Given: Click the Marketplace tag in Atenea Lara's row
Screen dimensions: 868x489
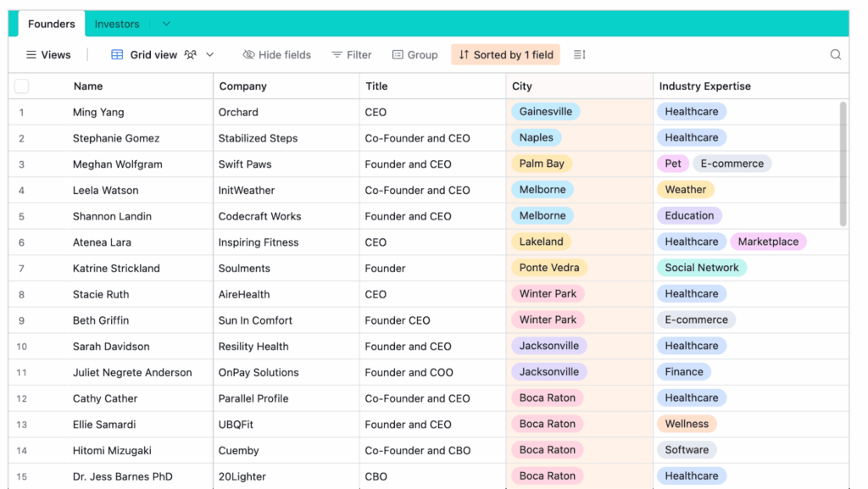Looking at the screenshot, I should click(767, 242).
